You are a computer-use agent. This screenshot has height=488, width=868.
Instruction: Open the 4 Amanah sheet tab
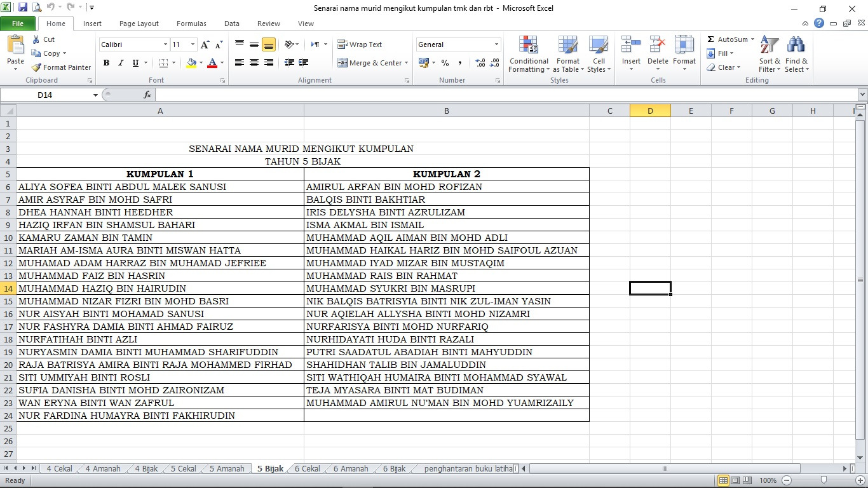103,469
